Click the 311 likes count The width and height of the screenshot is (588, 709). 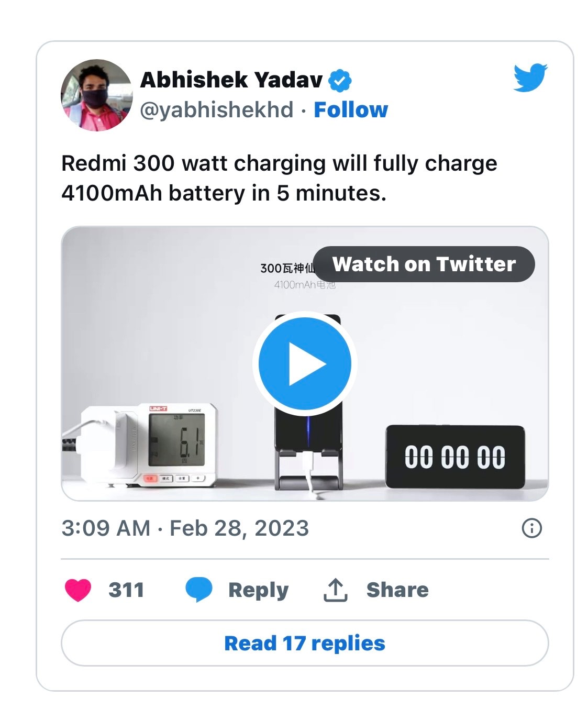click(126, 590)
